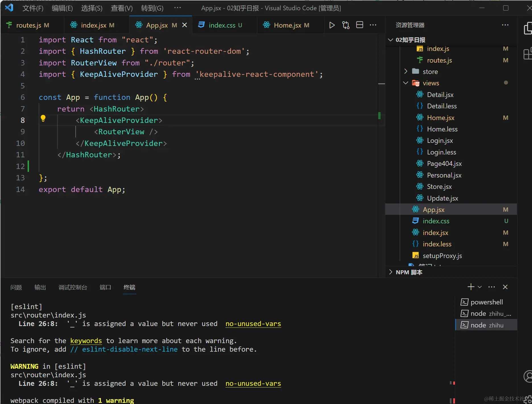The image size is (532, 404).
Task: Open the terminal profile dropdown chevron
Action: click(x=479, y=287)
